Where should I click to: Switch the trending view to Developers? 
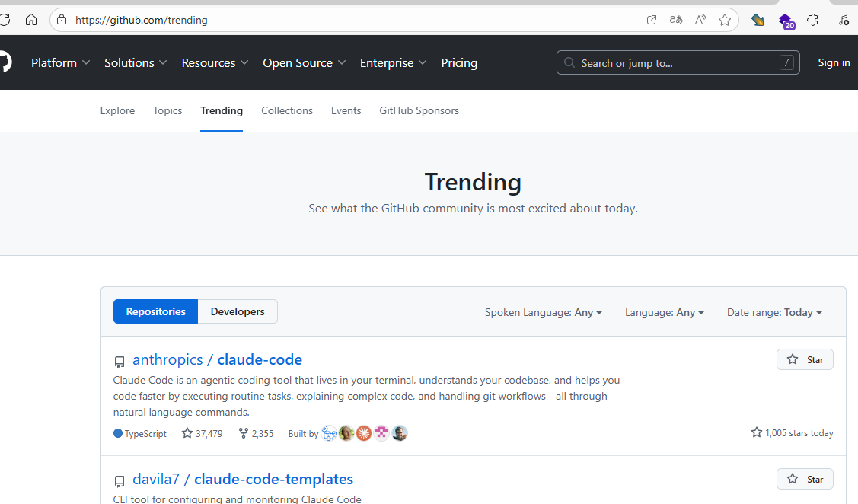tap(238, 311)
